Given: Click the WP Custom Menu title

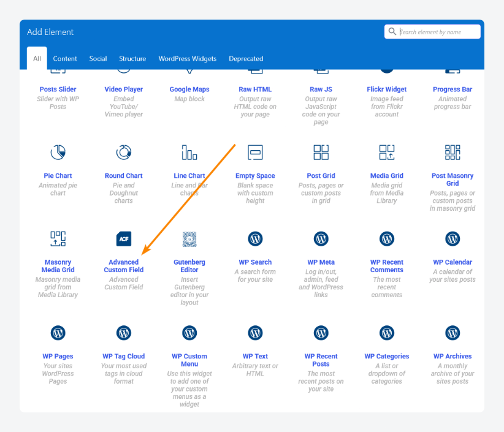Looking at the screenshot, I should [189, 360].
